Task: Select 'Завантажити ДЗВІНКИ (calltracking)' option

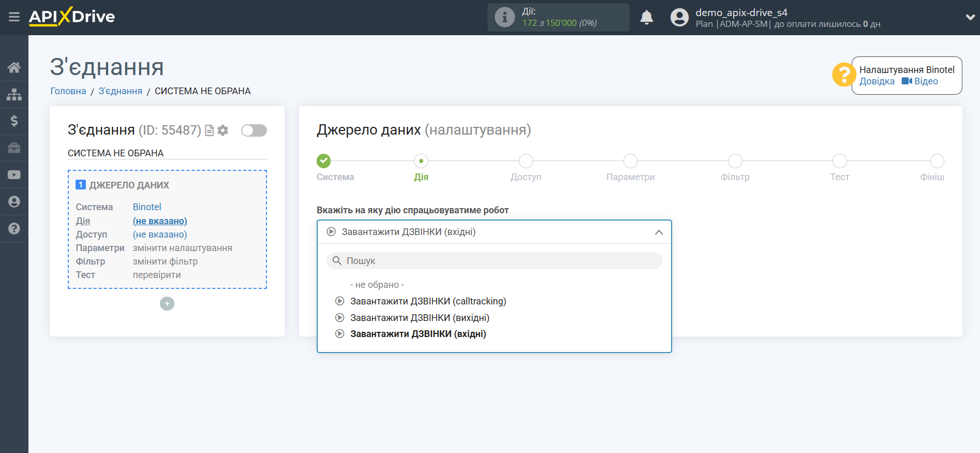Action: [x=428, y=301]
